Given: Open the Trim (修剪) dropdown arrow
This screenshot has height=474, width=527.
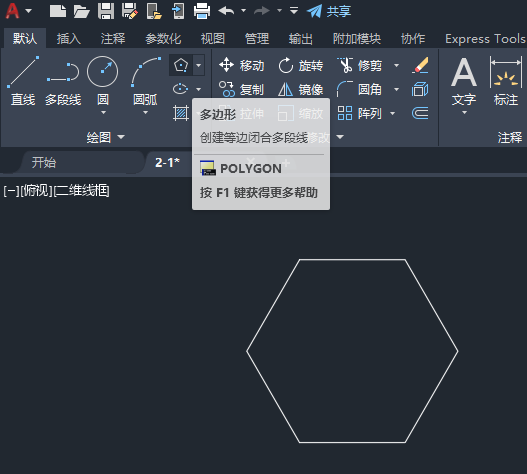Looking at the screenshot, I should [397, 65].
